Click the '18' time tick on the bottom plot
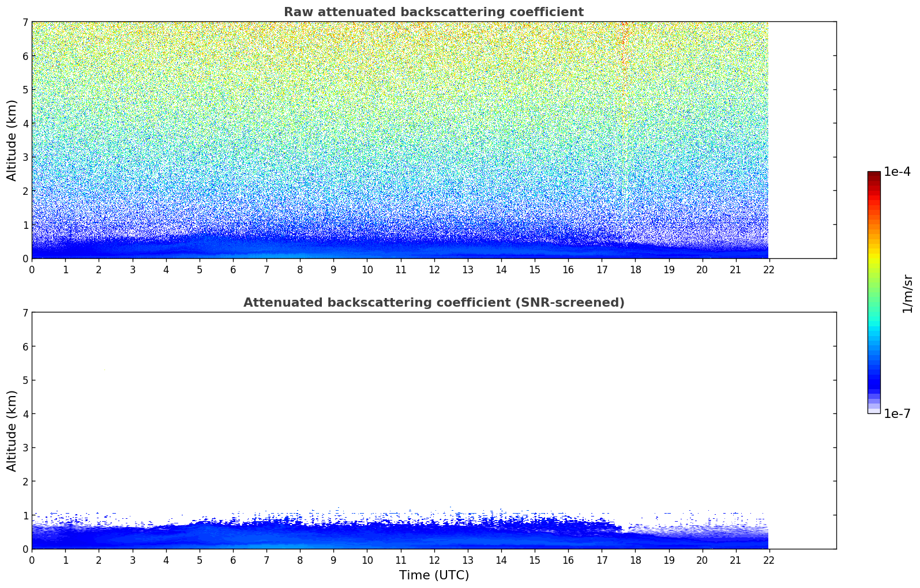 (635, 560)
